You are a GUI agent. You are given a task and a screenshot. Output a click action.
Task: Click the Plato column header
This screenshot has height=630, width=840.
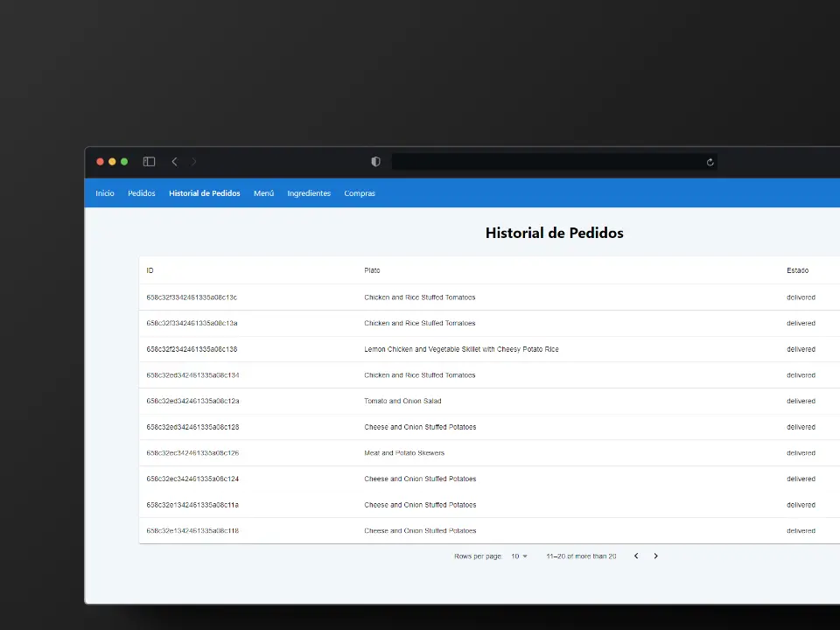pos(373,270)
